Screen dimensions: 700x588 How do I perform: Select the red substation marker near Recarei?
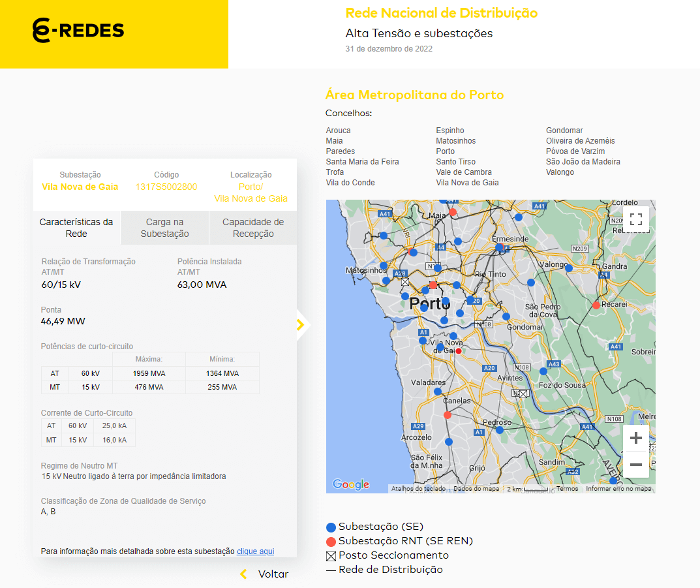click(x=596, y=305)
